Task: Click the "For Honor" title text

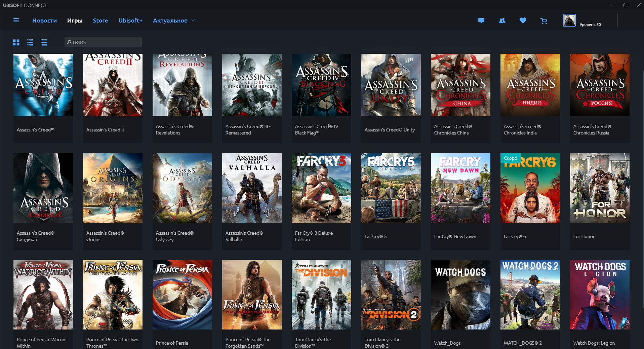Action: pos(584,236)
